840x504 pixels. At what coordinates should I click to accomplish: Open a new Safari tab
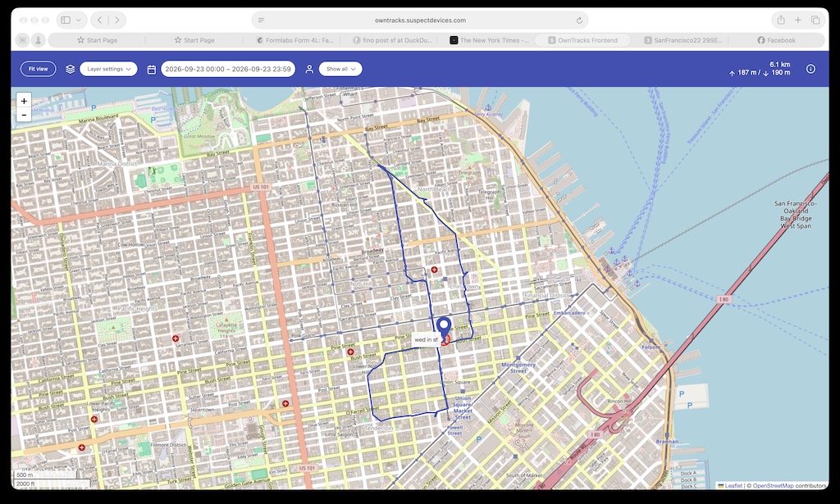pos(797,20)
